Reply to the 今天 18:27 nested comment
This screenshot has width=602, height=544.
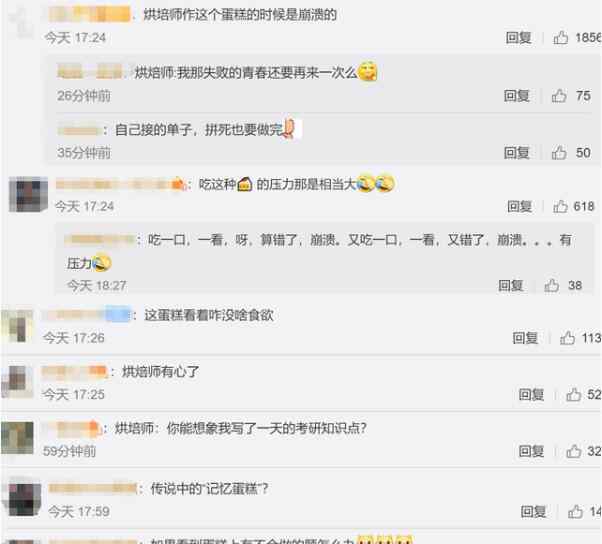click(x=511, y=285)
